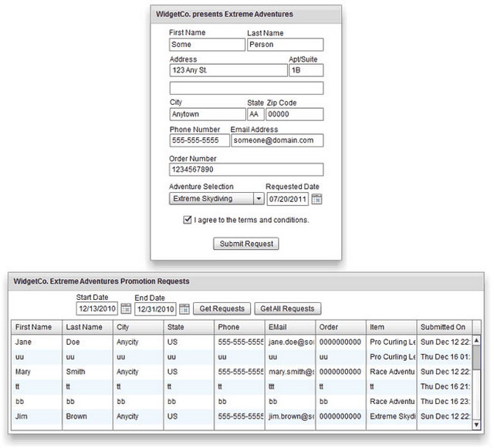Click the empty second address line field

click(x=246, y=88)
